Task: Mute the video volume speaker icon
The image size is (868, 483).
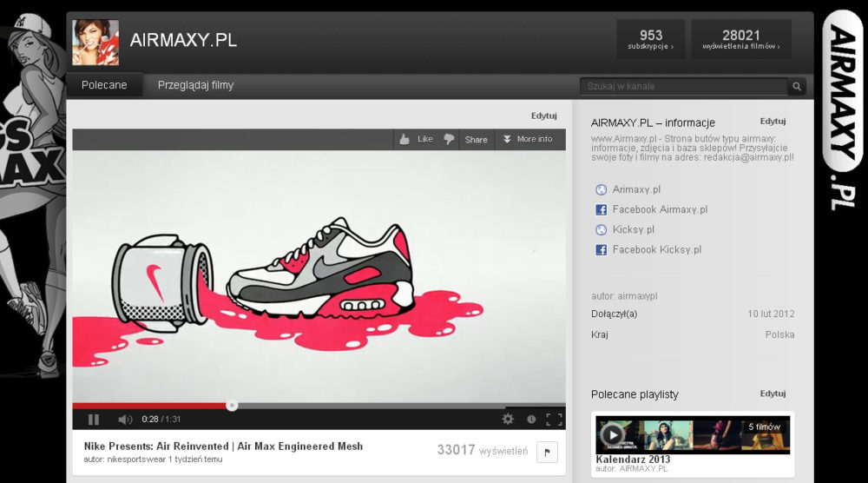Action: 125,420
